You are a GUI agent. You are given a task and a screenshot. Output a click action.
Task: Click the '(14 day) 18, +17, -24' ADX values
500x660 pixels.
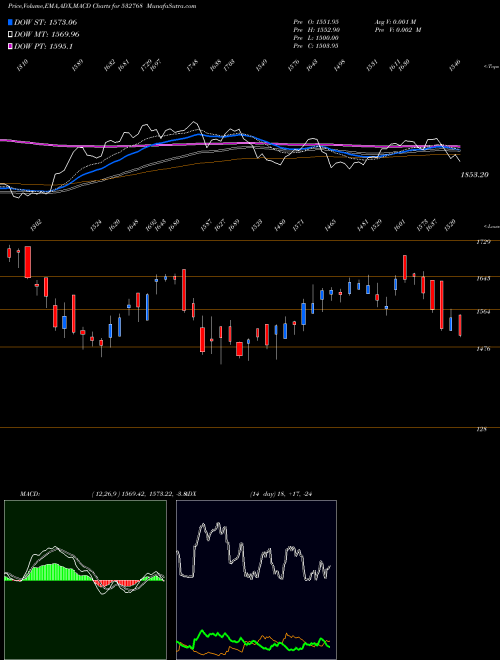281,494
